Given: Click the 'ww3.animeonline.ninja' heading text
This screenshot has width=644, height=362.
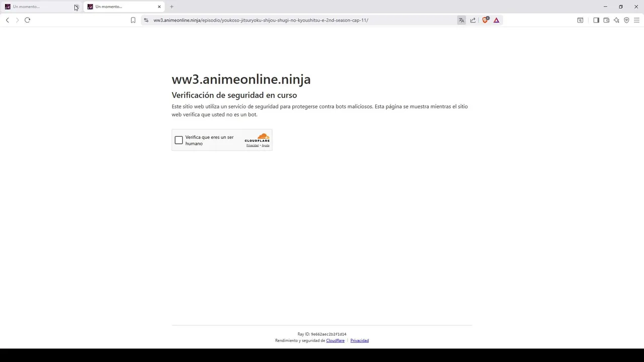Looking at the screenshot, I should [x=241, y=79].
